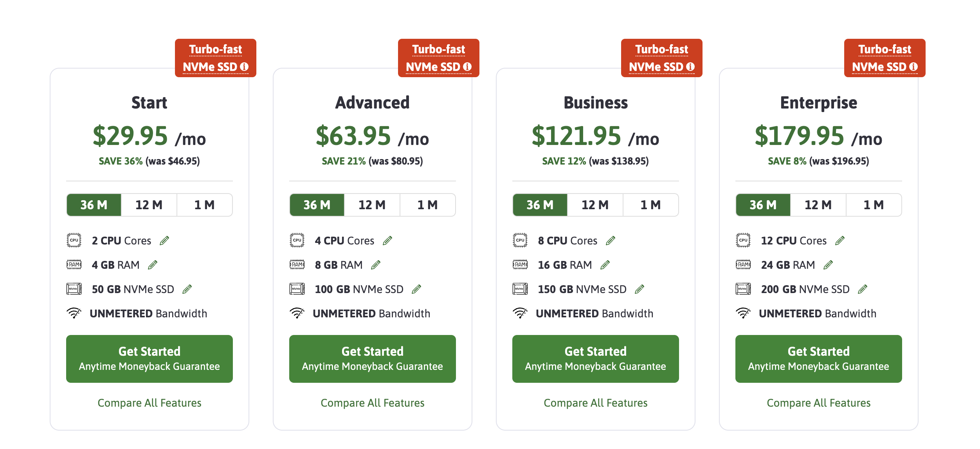
Task: Edit the 4 GB RAM amount via pencil
Action: [153, 265]
